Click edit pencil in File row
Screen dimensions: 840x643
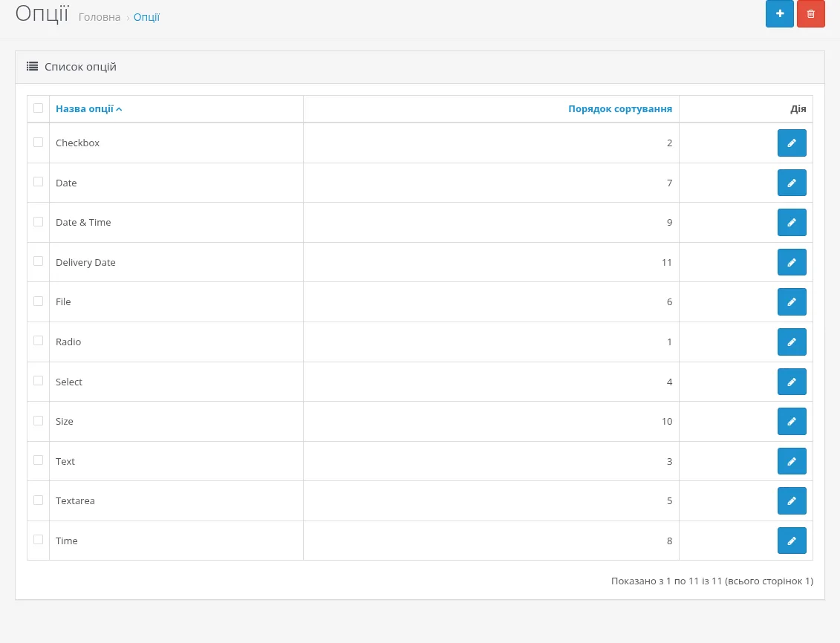click(792, 302)
